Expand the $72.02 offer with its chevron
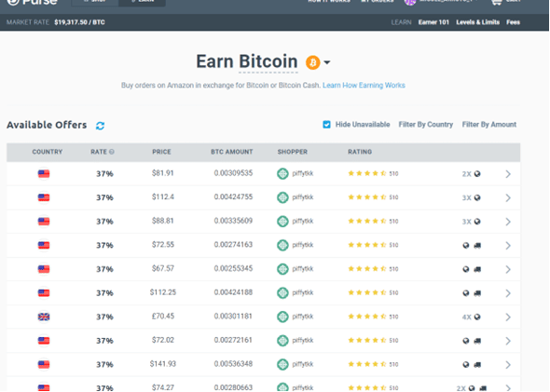550x392 pixels. click(x=508, y=341)
